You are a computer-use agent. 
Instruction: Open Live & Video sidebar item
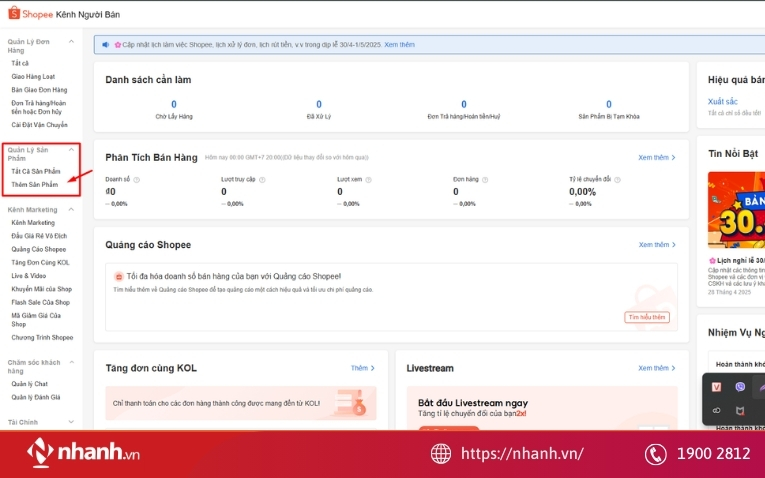click(x=29, y=276)
